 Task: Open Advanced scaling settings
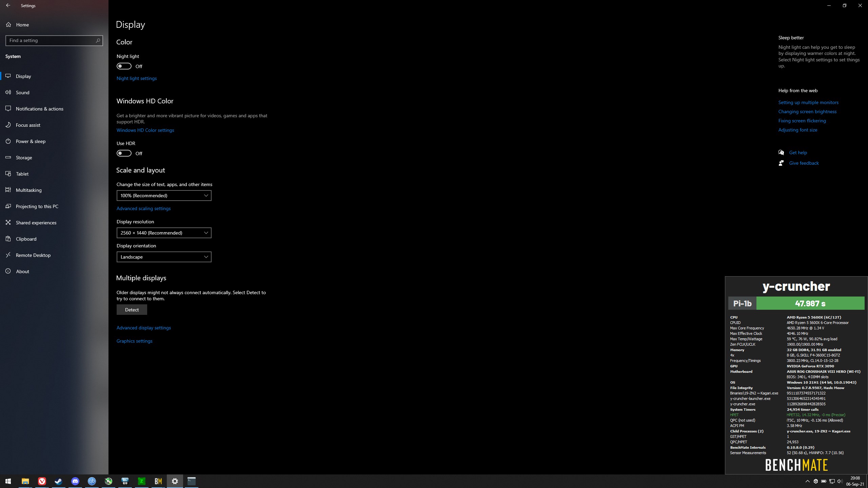(143, 208)
